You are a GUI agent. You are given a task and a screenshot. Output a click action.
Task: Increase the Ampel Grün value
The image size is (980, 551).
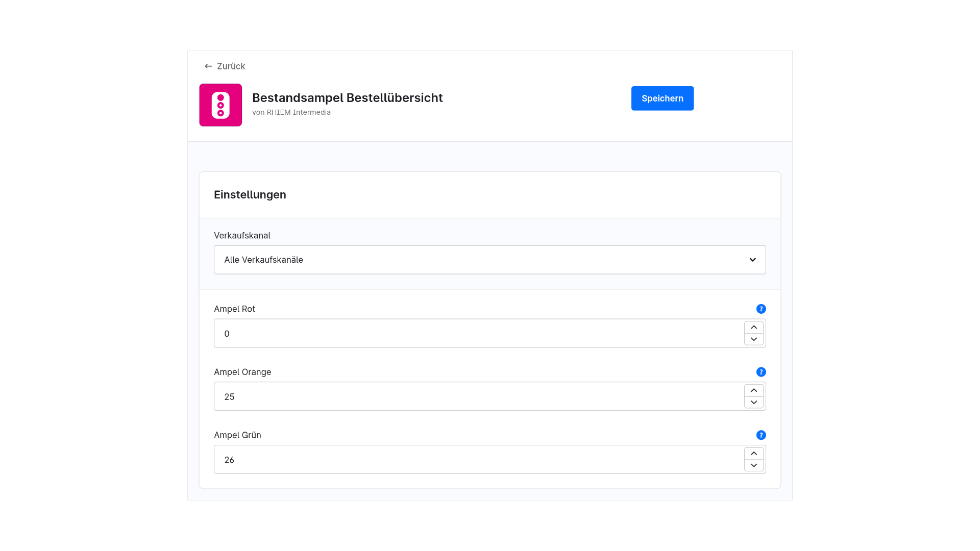point(754,454)
